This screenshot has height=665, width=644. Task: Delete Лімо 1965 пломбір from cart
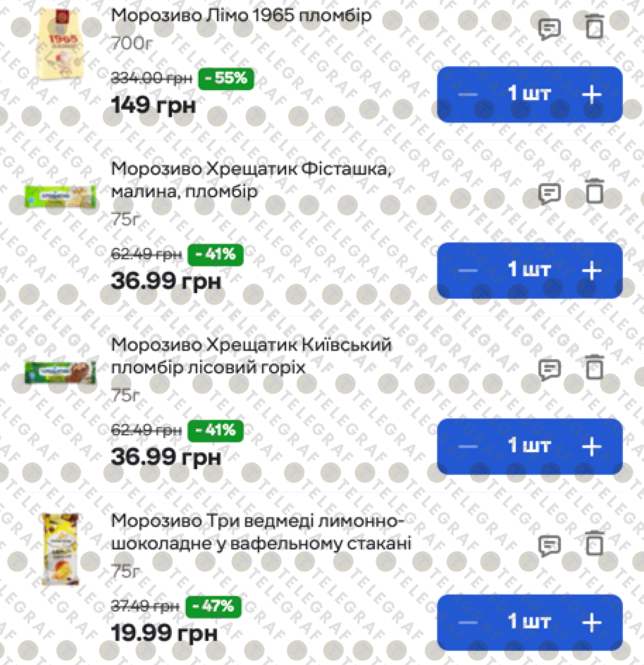(x=594, y=27)
